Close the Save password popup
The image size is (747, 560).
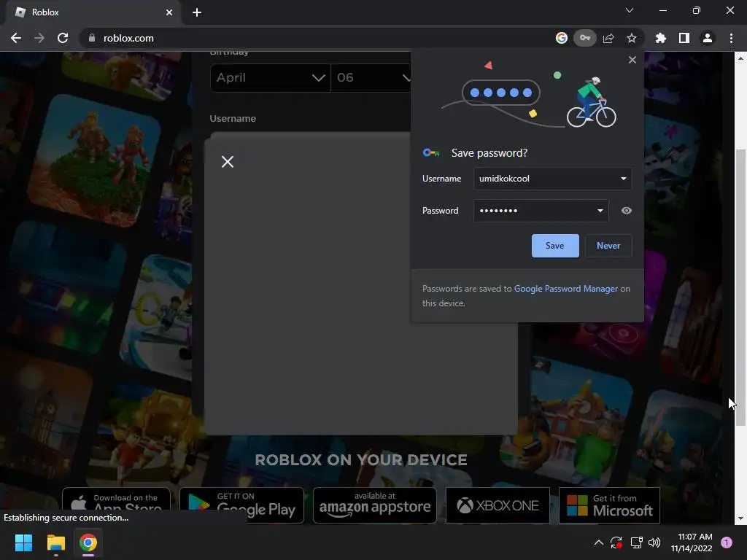pos(632,60)
